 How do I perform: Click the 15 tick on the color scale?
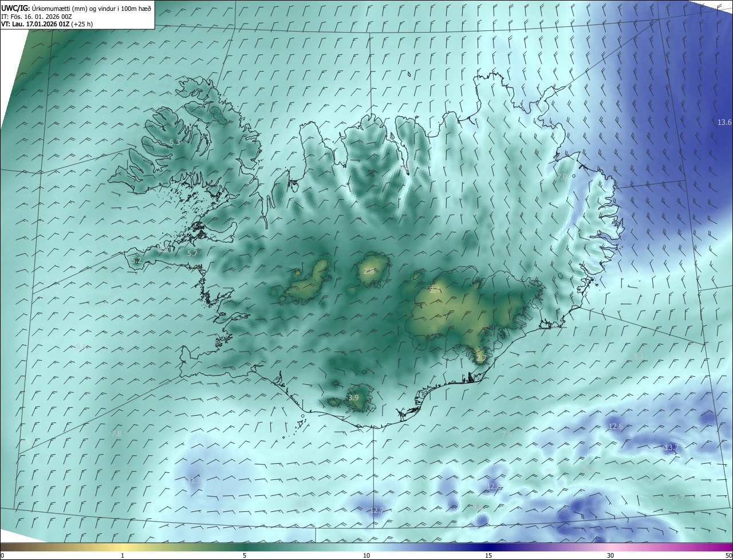pyautogui.click(x=488, y=555)
